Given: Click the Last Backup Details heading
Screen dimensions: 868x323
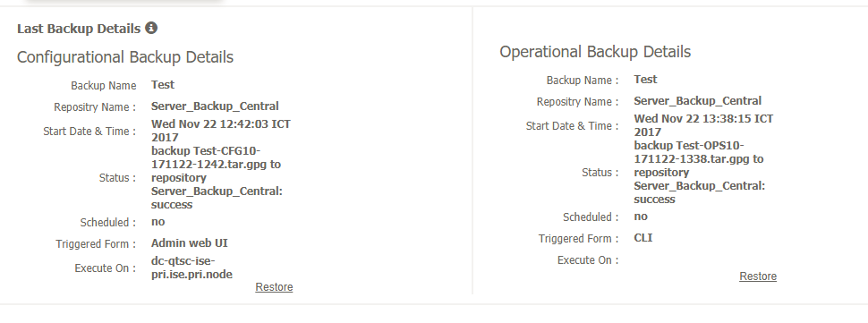Looking at the screenshot, I should pyautogui.click(x=79, y=29).
